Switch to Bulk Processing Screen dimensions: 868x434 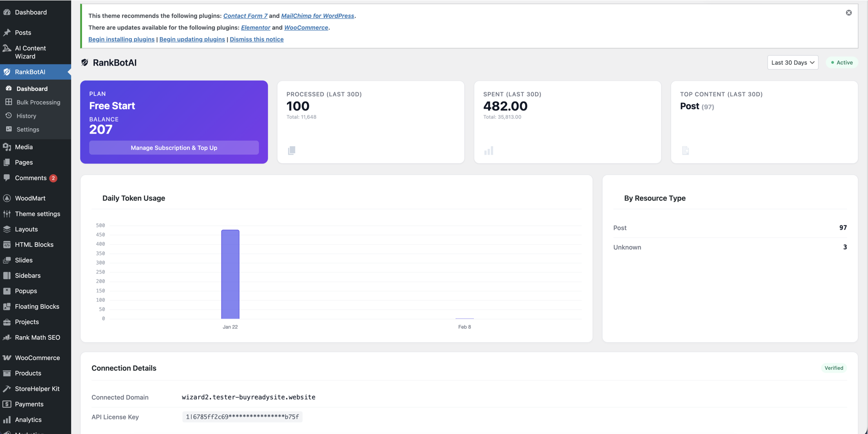[x=38, y=102]
